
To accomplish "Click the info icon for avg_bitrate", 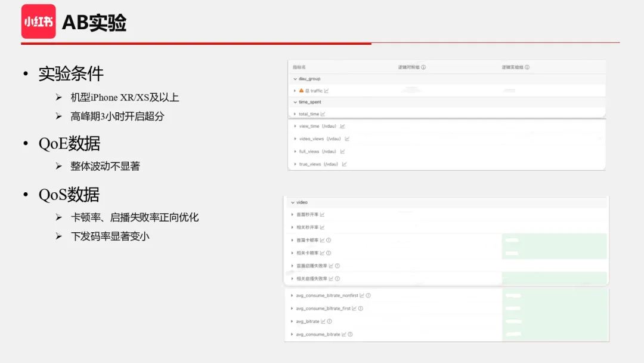I will click(x=329, y=321).
